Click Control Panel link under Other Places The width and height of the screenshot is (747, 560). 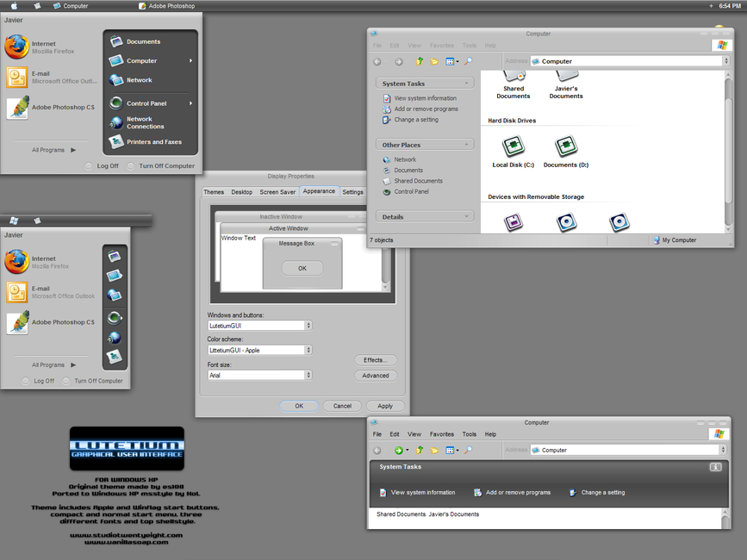click(406, 191)
